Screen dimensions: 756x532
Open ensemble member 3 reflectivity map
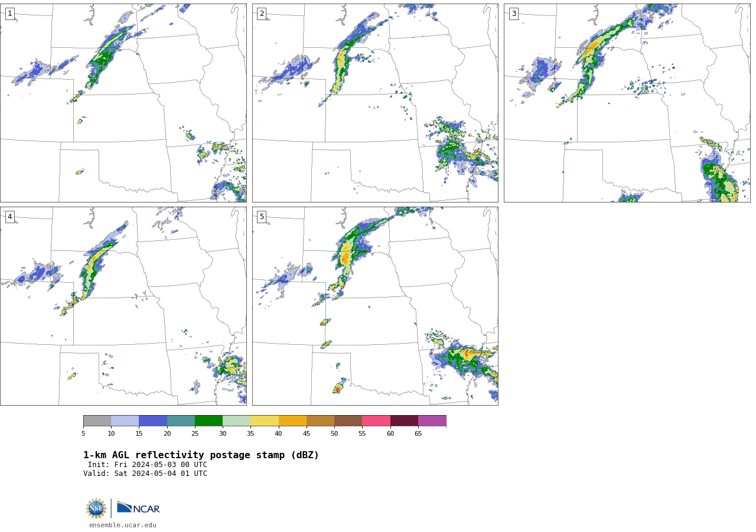627,103
